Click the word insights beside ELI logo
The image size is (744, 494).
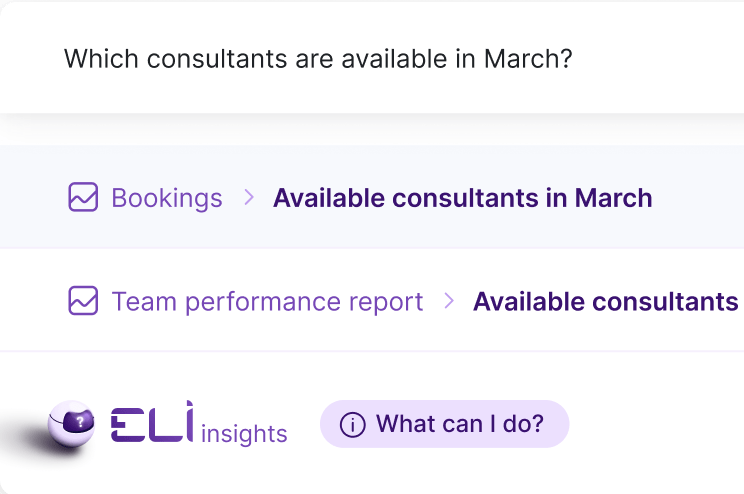[244, 434]
